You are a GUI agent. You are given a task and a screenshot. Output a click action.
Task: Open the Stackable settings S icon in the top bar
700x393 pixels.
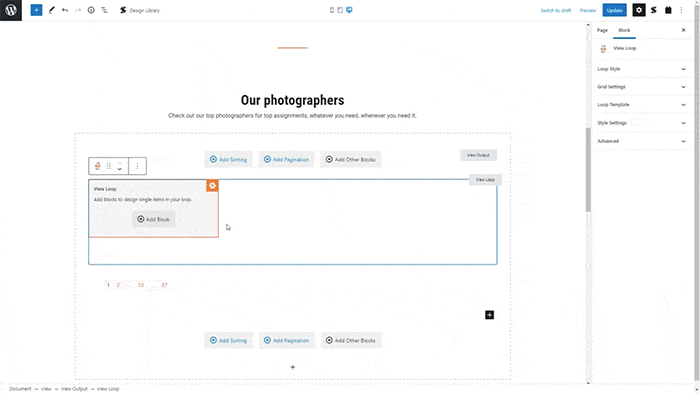654,10
